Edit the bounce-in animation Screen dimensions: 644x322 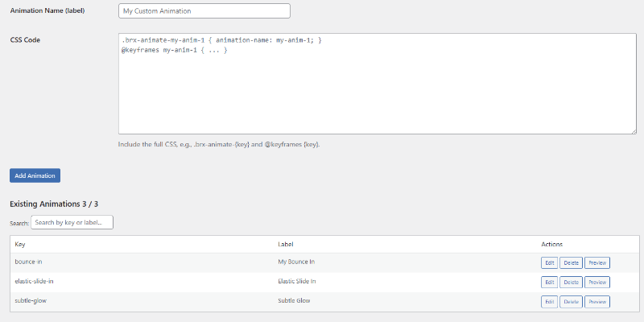point(549,262)
